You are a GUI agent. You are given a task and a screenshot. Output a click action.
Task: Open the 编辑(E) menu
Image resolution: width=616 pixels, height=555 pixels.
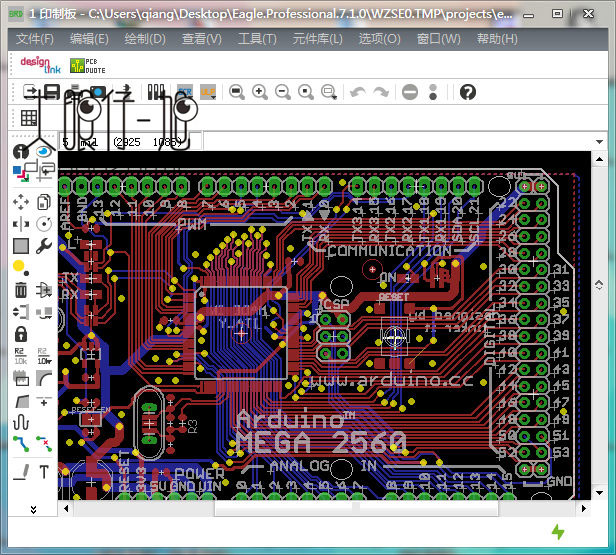point(89,39)
